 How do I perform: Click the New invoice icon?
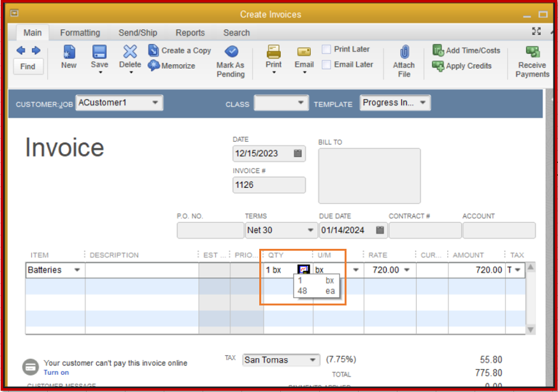[69, 52]
